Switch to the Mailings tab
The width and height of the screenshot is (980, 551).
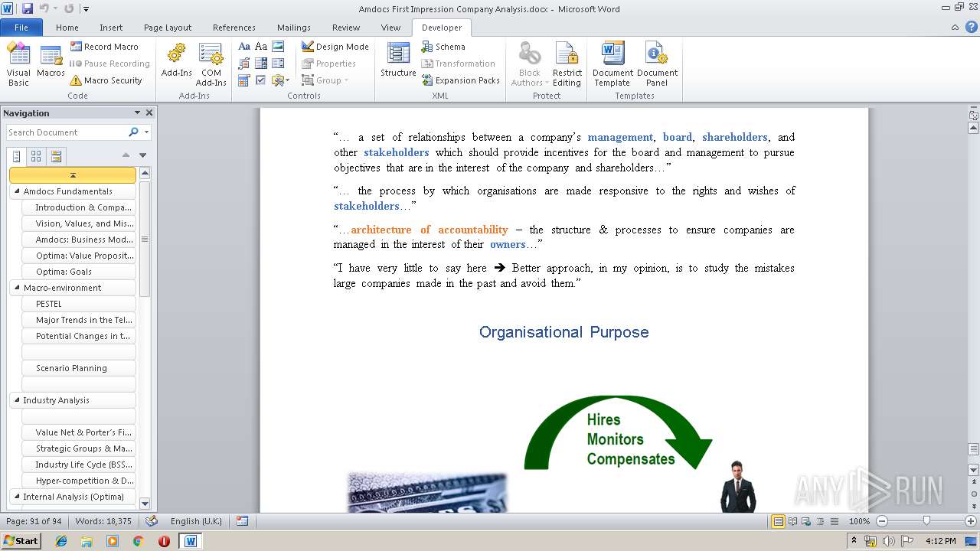(294, 28)
